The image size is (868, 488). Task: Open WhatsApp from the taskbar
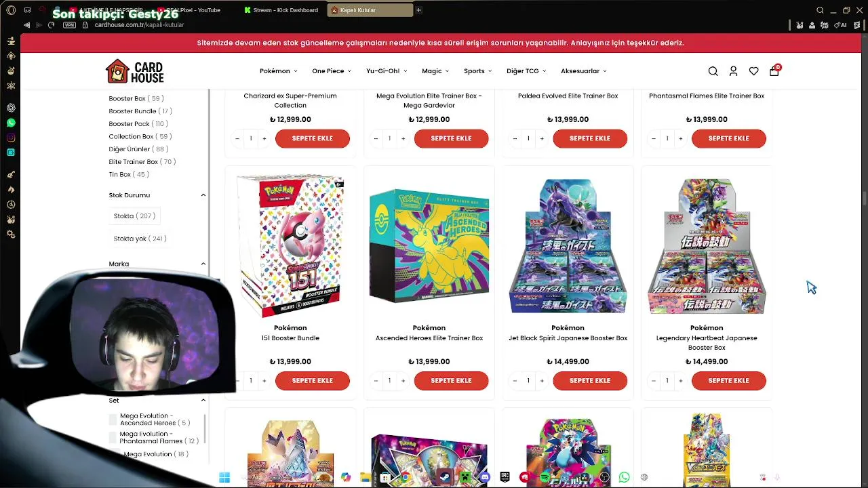[624, 477]
